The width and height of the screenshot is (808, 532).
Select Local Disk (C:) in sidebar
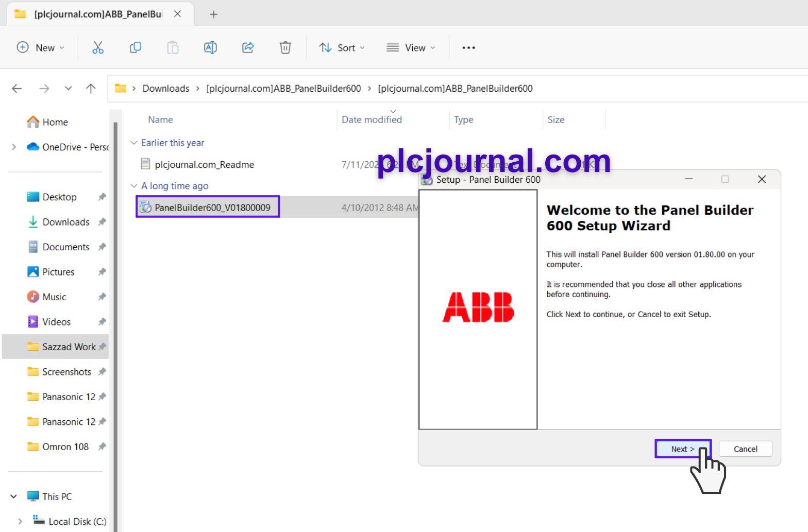click(x=77, y=521)
